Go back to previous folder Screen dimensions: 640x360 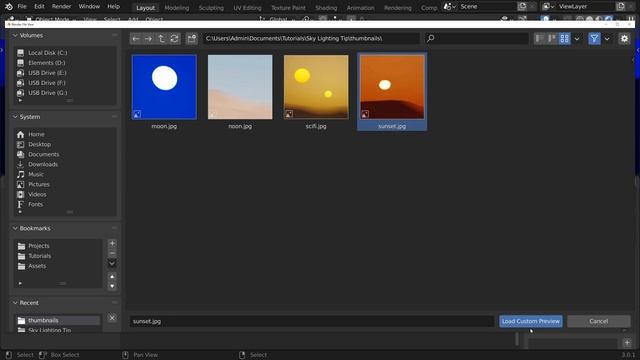click(x=136, y=38)
